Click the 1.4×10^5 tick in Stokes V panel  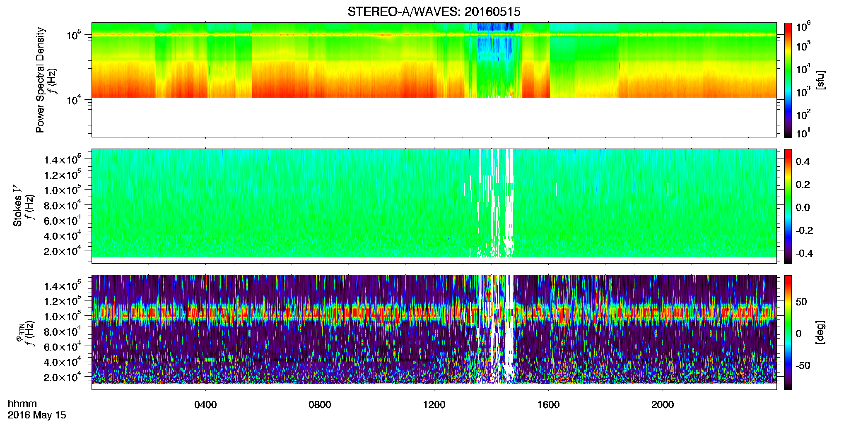click(63, 160)
